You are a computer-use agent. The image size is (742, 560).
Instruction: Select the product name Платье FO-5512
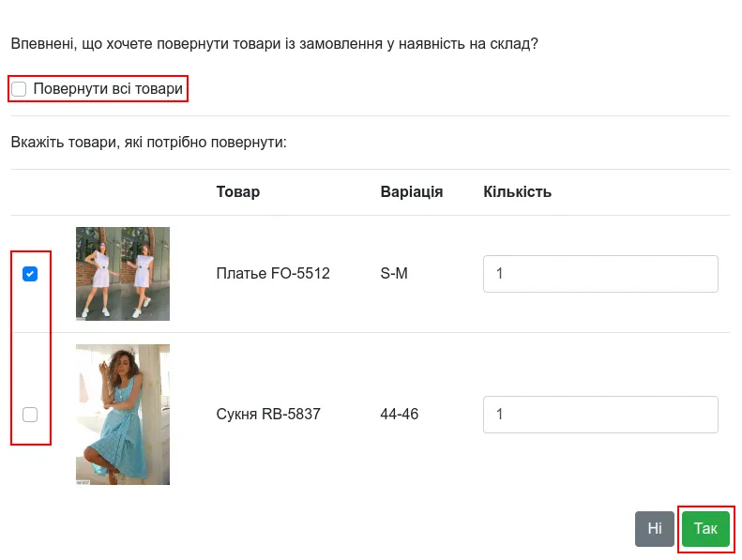pos(273,273)
